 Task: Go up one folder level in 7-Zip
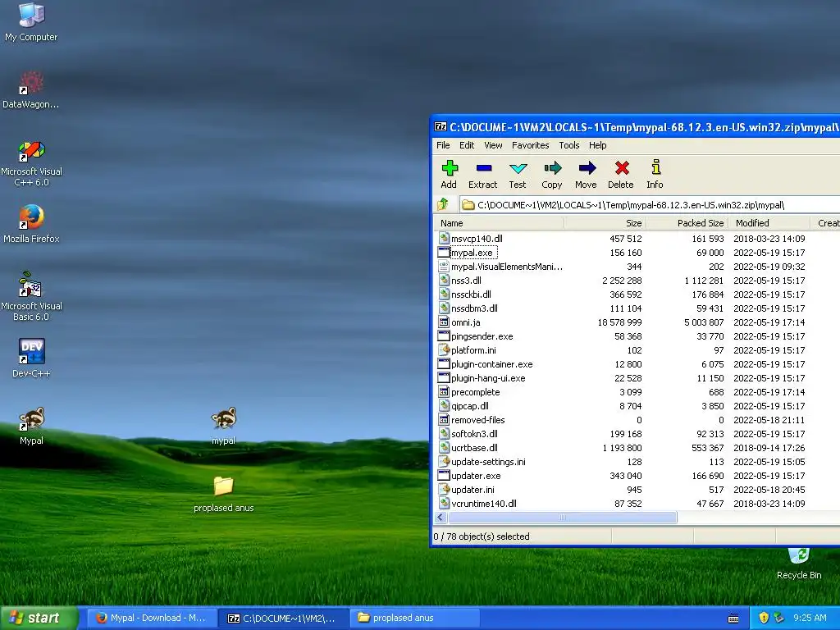coord(443,204)
